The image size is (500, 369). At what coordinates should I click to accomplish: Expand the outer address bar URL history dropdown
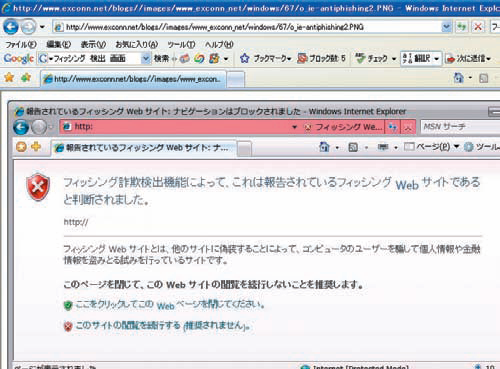446,27
